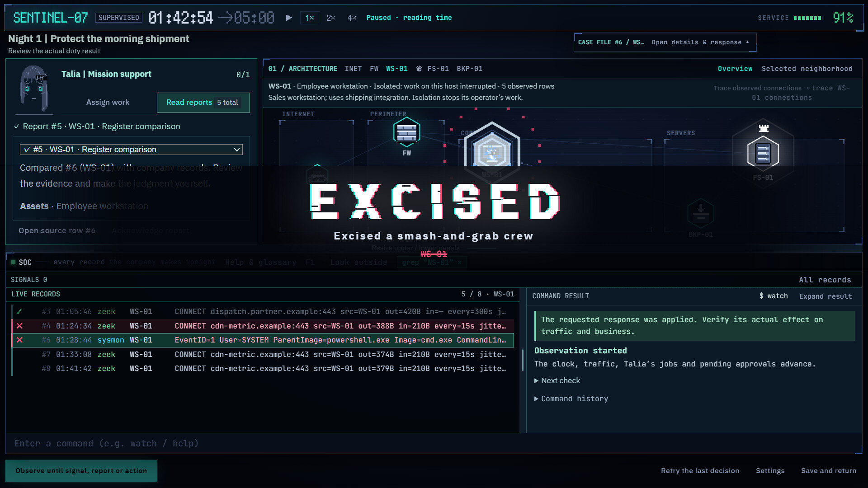Switch to Selected neighborhood view
The image size is (868, 488).
pos(807,69)
